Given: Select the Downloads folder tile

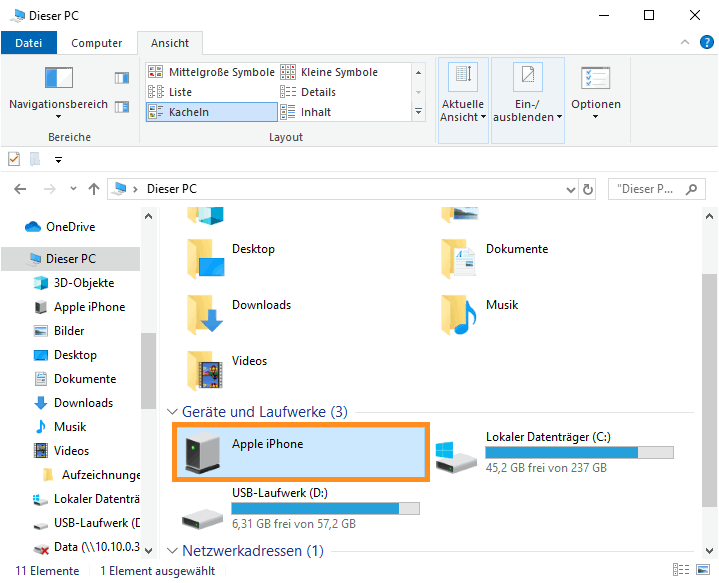Looking at the screenshot, I should click(238, 314).
